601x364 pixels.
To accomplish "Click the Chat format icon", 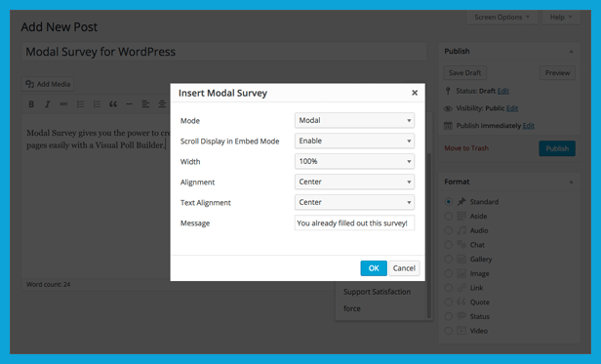I will point(461,245).
